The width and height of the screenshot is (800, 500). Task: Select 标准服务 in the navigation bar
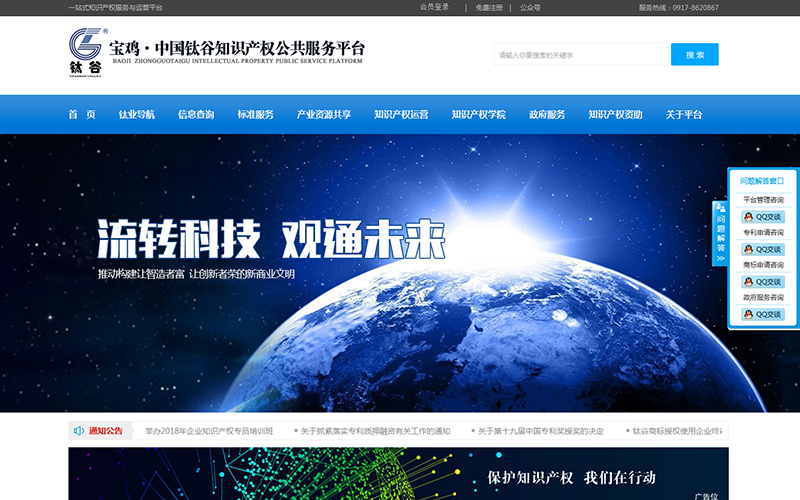tap(256, 115)
